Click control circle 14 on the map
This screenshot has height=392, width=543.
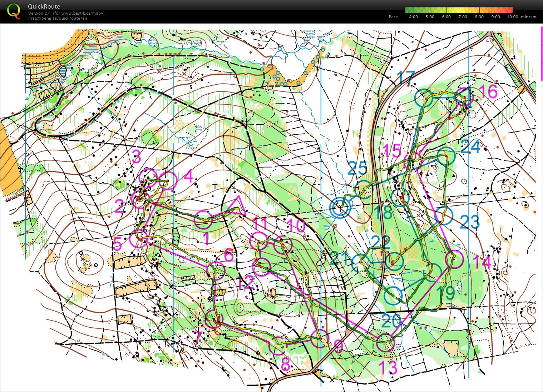pyautogui.click(x=455, y=259)
